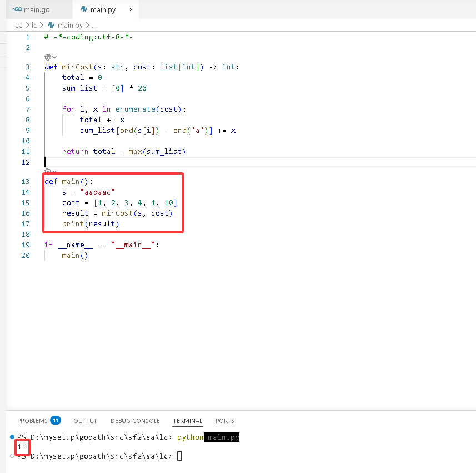
Task: Click the hollow prompt marker in terminal
Action: [x=12, y=456]
